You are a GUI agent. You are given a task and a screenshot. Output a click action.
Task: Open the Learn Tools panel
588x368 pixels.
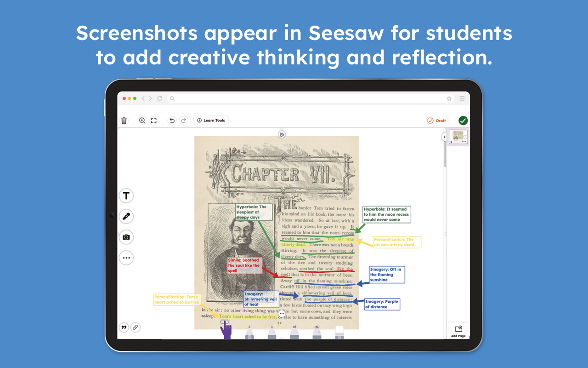point(211,120)
